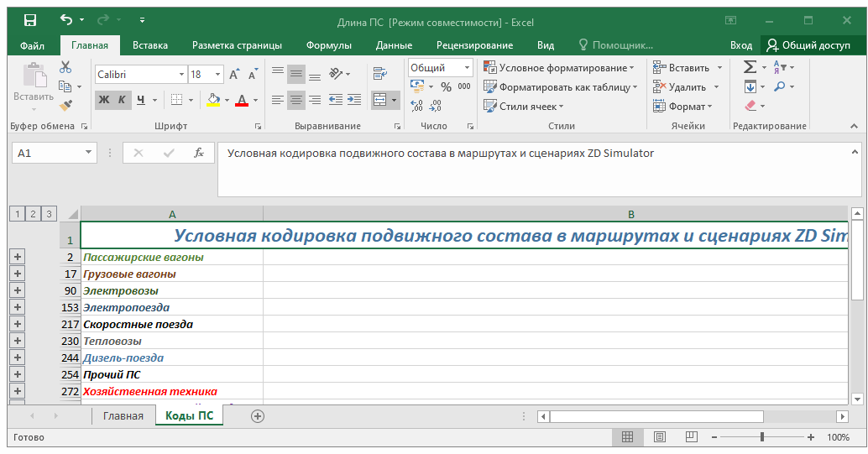Click the Copy icon
868x454 pixels.
point(65,86)
